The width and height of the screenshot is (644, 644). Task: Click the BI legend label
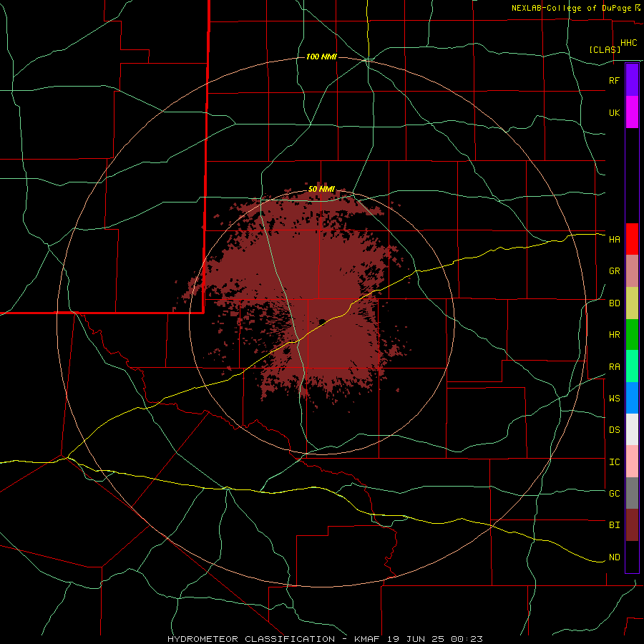click(614, 525)
